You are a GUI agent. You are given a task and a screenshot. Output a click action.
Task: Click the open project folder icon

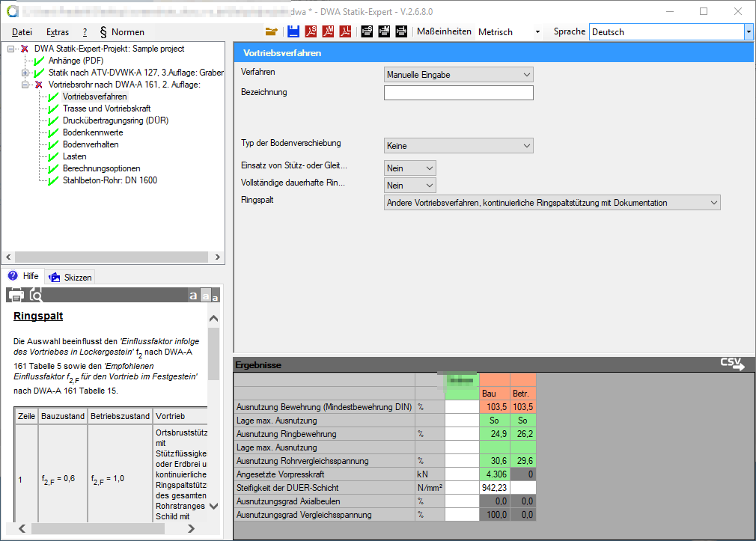[271, 31]
